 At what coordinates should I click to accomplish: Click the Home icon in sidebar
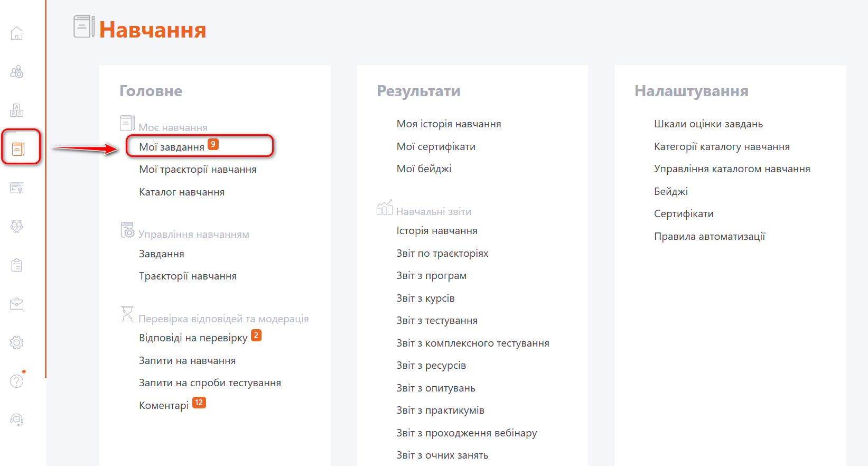pyautogui.click(x=17, y=33)
